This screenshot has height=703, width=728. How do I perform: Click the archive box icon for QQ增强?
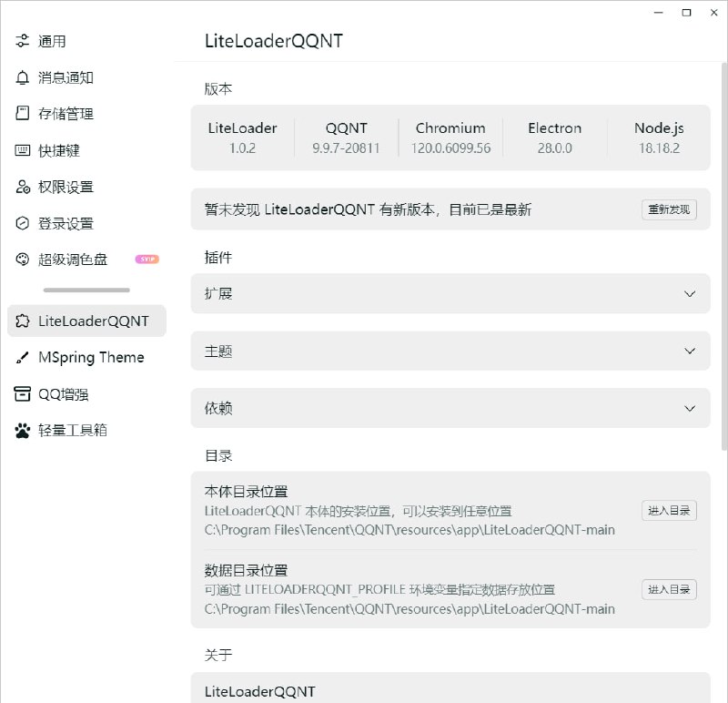pos(22,393)
